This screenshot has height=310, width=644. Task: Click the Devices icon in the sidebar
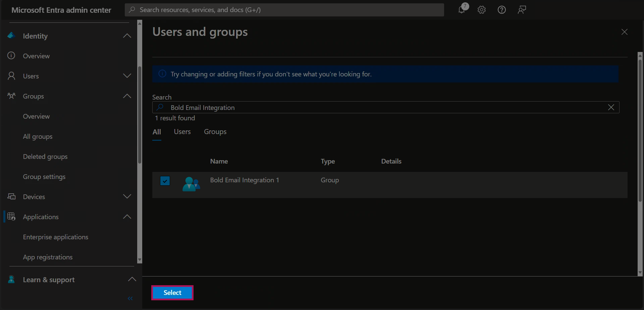[12, 197]
